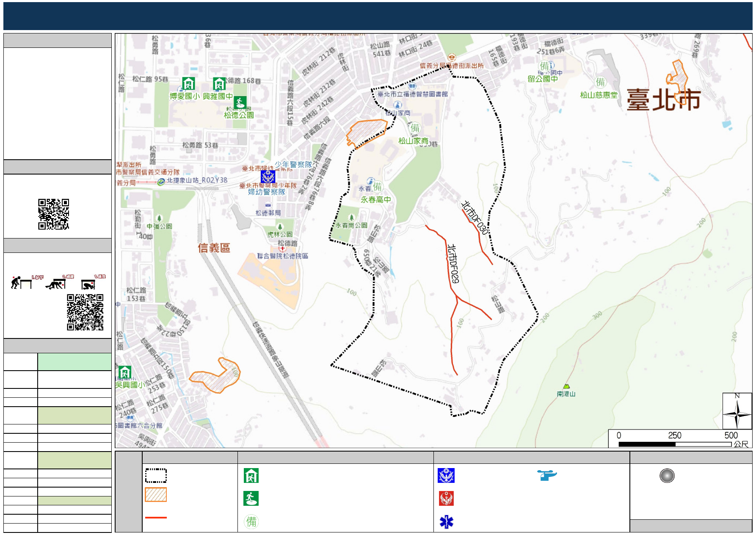756x535 pixels.
Task: Click the shelter icon above 興雅國中
Action: coord(219,83)
